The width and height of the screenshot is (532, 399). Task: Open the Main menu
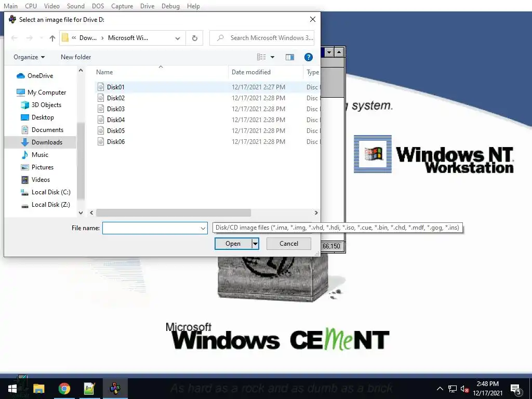click(x=10, y=6)
